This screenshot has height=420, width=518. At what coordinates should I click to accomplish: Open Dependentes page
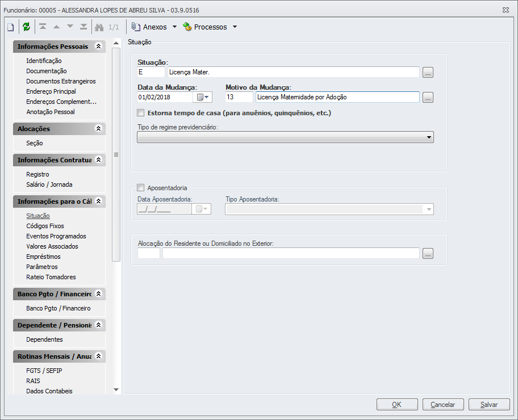45,340
